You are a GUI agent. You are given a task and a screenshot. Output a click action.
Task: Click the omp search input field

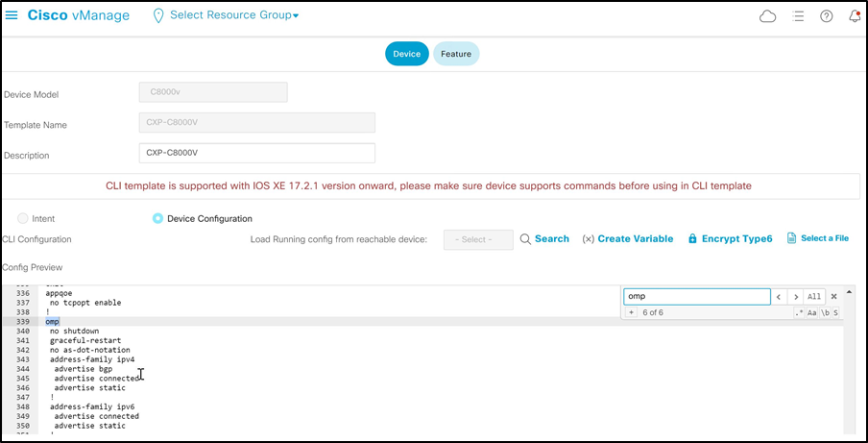pos(697,297)
